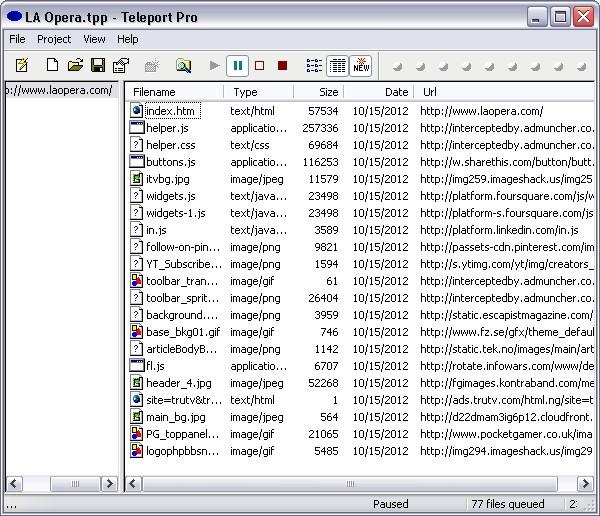Screen dimensions: 600x516
Task: Switch to the tree list view icon
Action: point(314,66)
